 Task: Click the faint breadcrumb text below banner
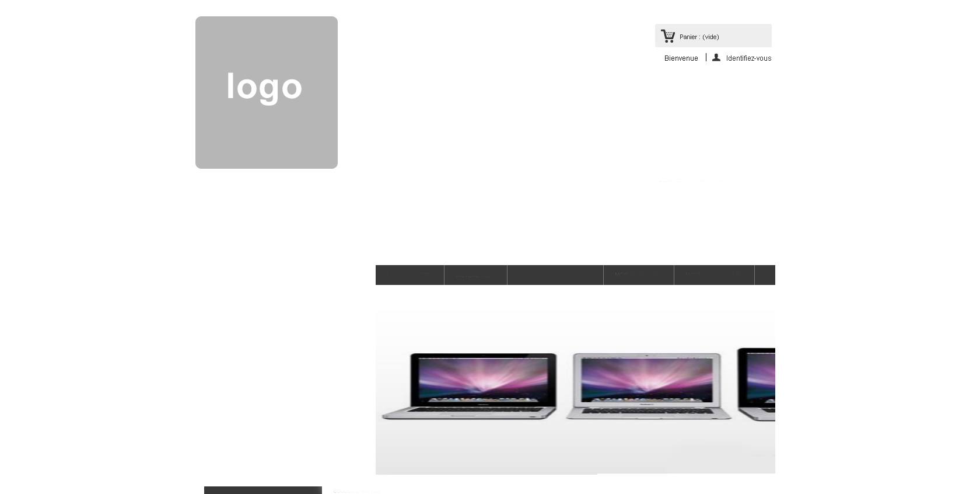click(356, 491)
